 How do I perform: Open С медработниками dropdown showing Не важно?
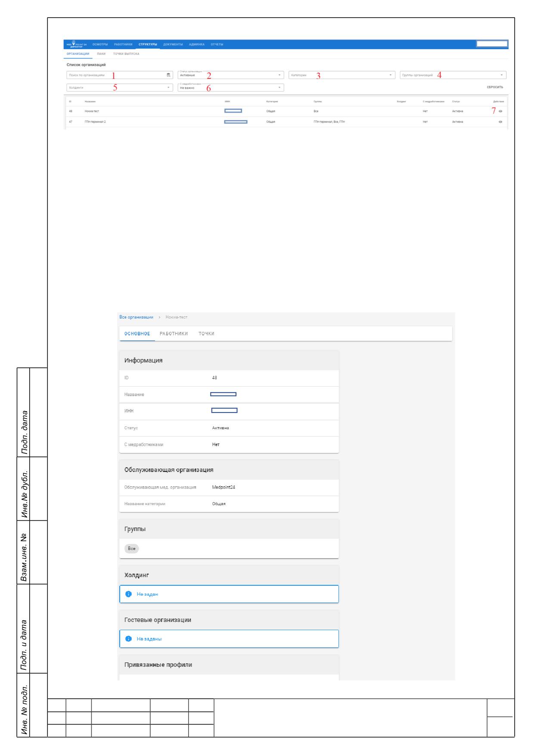pos(230,87)
